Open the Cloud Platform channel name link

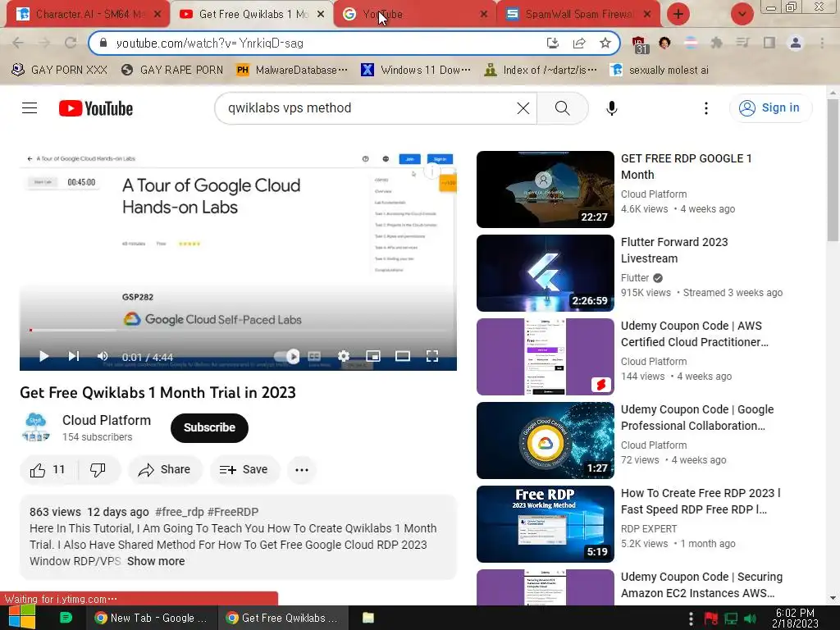[x=107, y=420]
